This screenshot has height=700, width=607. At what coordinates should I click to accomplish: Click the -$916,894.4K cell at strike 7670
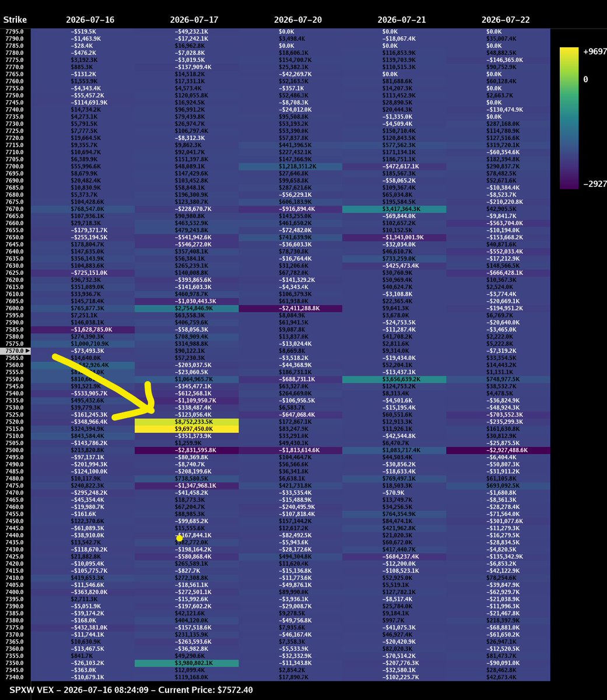(x=291, y=209)
